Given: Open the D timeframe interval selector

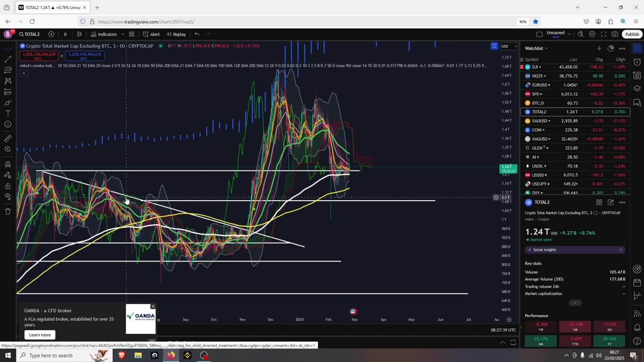Looking at the screenshot, I should pyautogui.click(x=65, y=34).
